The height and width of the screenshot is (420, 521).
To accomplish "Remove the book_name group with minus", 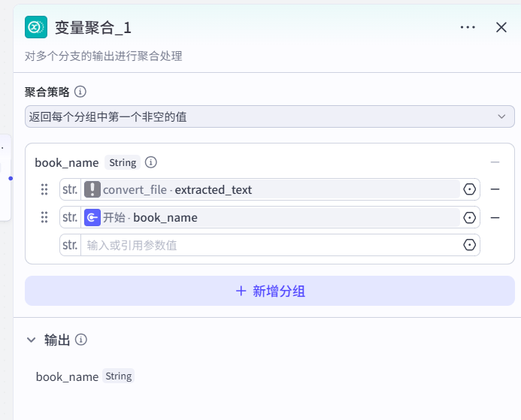I will (x=495, y=162).
